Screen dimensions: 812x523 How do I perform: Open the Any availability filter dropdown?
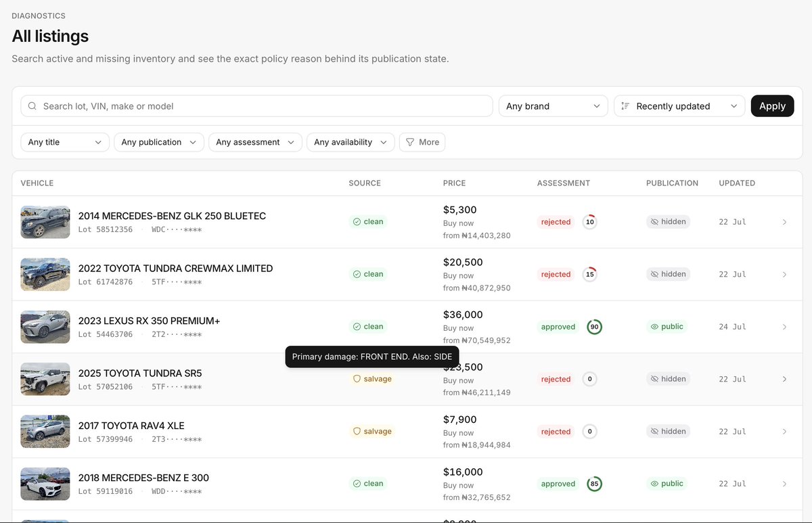351,142
